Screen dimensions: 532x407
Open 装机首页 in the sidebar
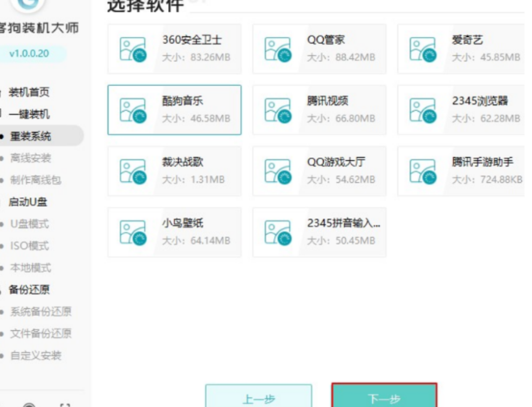coord(29,92)
